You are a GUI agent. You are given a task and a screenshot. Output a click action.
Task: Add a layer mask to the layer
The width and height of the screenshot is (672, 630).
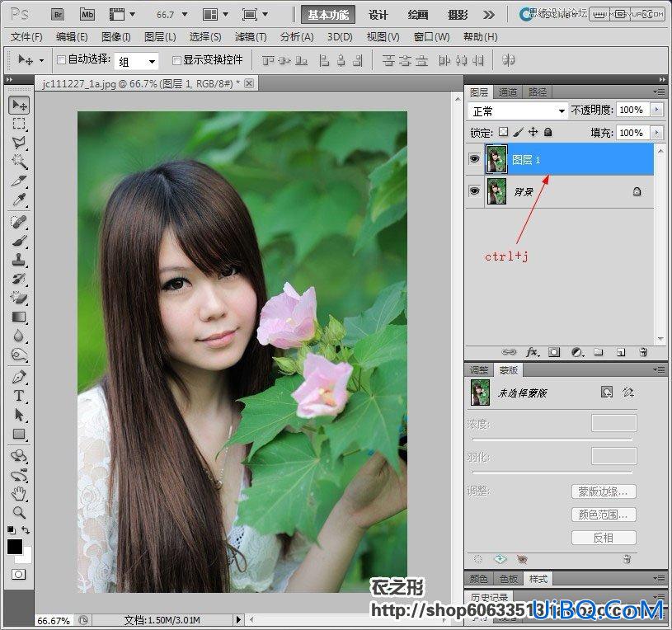click(554, 352)
